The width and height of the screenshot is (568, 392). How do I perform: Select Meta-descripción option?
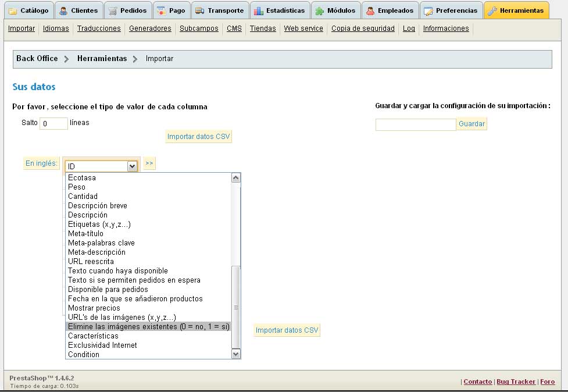coord(148,252)
